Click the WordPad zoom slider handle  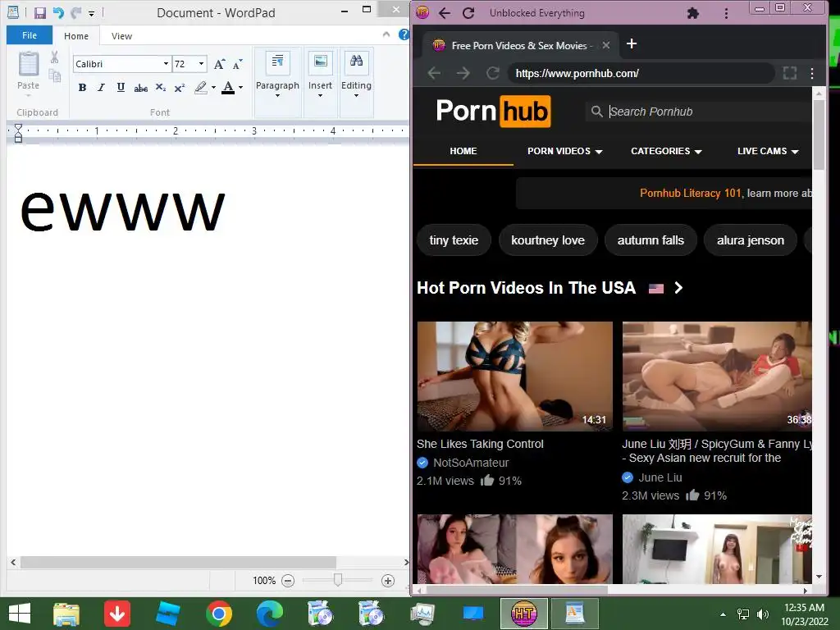337,580
